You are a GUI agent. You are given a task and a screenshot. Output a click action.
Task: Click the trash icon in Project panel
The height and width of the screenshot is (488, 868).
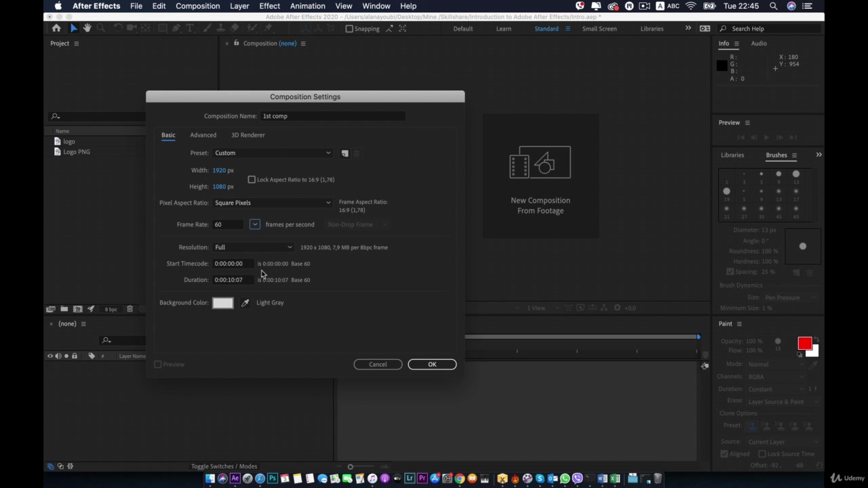[x=130, y=309]
